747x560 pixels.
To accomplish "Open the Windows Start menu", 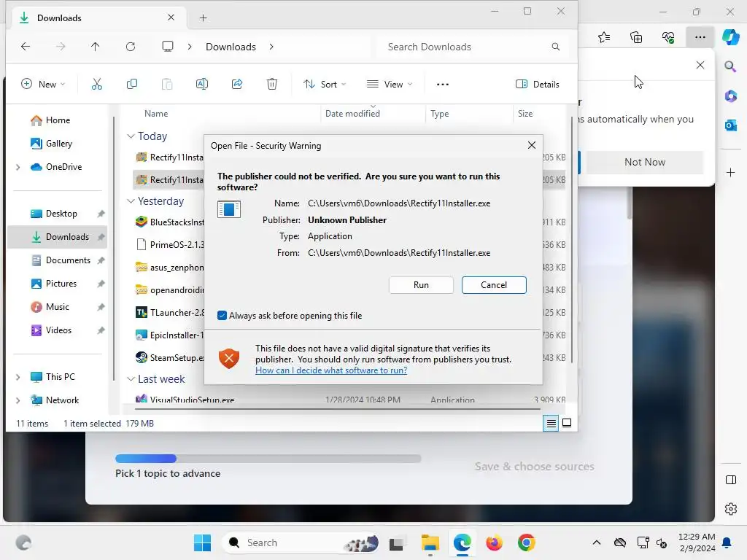I will [203, 542].
